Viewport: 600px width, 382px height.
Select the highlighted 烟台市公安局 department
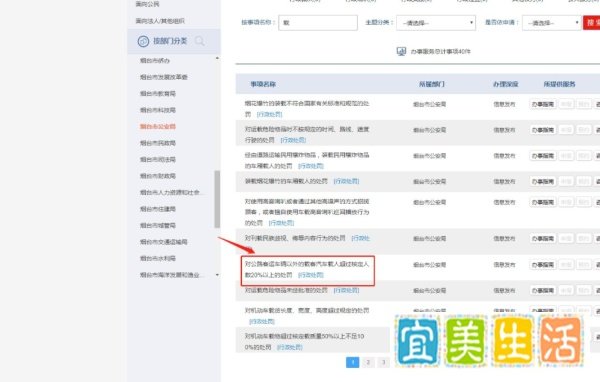click(158, 126)
